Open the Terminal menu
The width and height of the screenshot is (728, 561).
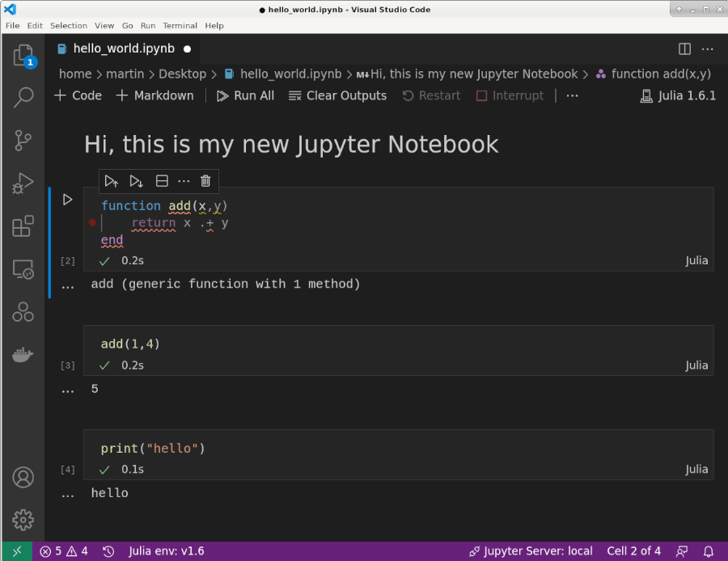pos(180,26)
